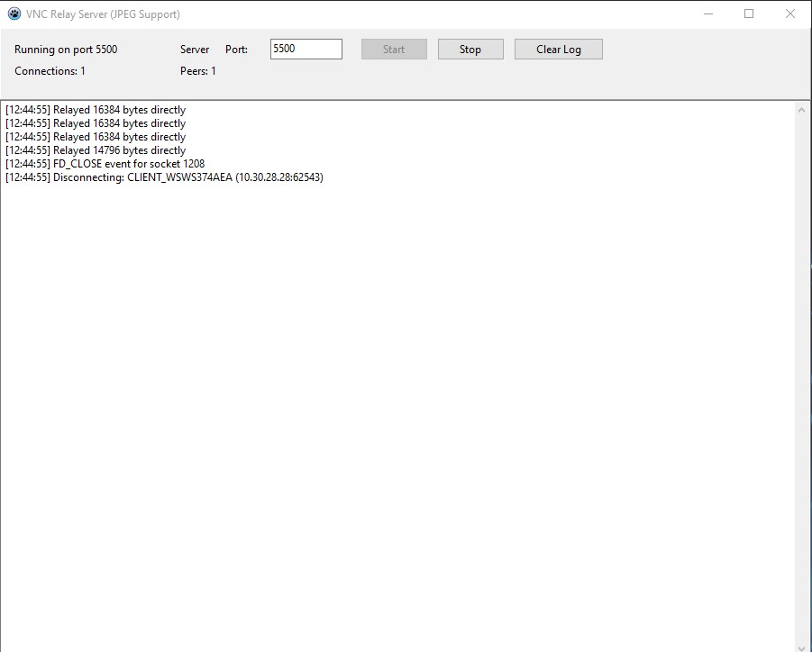The height and width of the screenshot is (652, 812).
Task: Click the window title 'VNC Relay Server (JPEG Support)'
Action: (x=103, y=14)
